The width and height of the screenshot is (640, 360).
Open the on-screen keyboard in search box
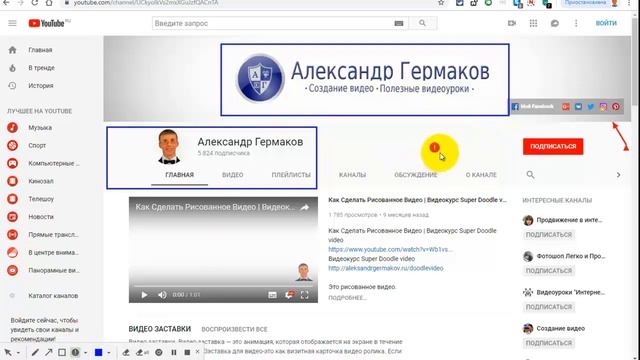click(399, 24)
